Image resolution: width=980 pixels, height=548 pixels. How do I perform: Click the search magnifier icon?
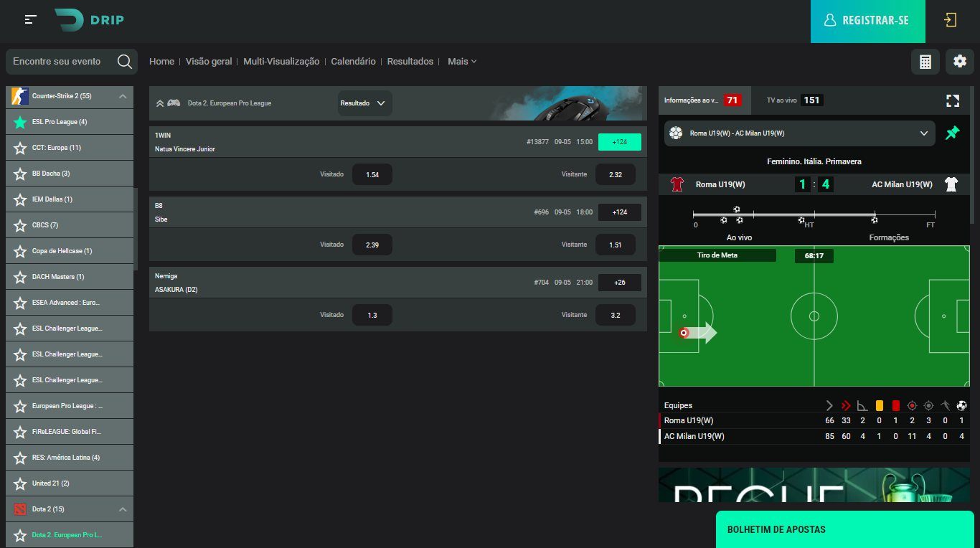(x=125, y=62)
